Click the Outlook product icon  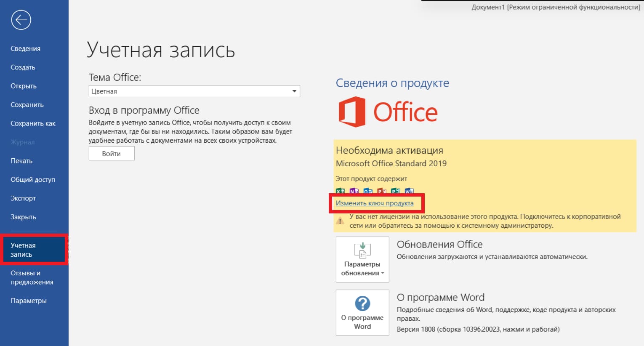[x=368, y=192]
